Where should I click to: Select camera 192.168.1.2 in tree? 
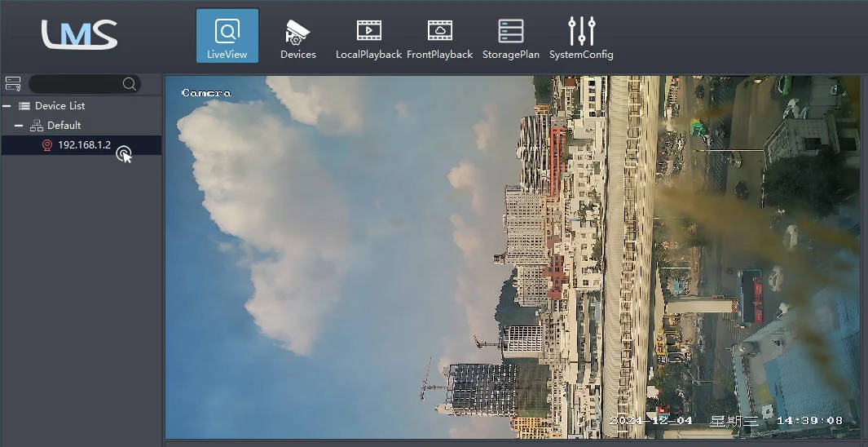point(81,145)
